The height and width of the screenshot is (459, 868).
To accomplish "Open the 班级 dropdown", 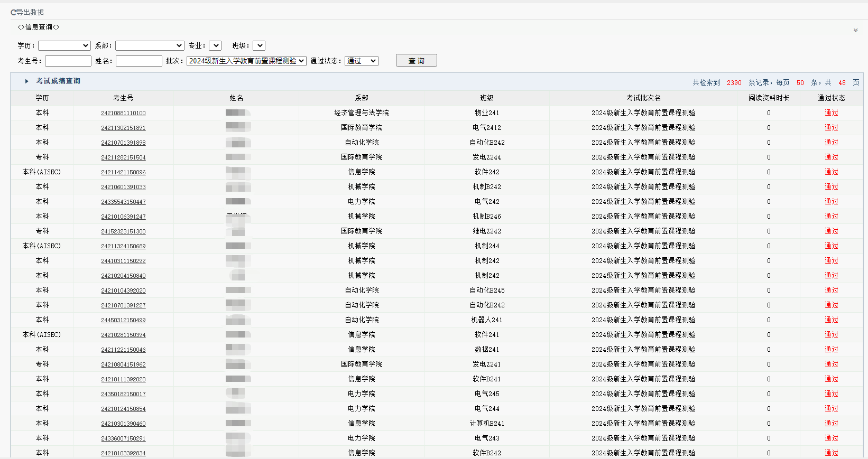I will click(259, 46).
